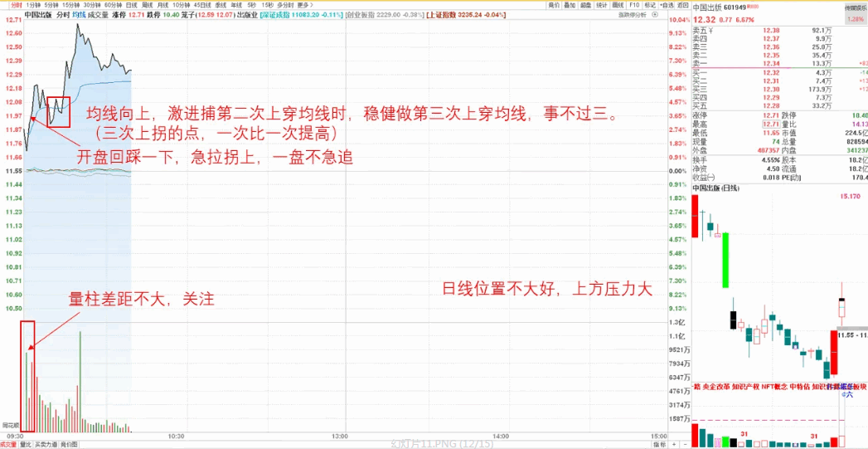Click the 卖一 price 12.34
Viewport: 868px width, 449px height.
(771, 64)
